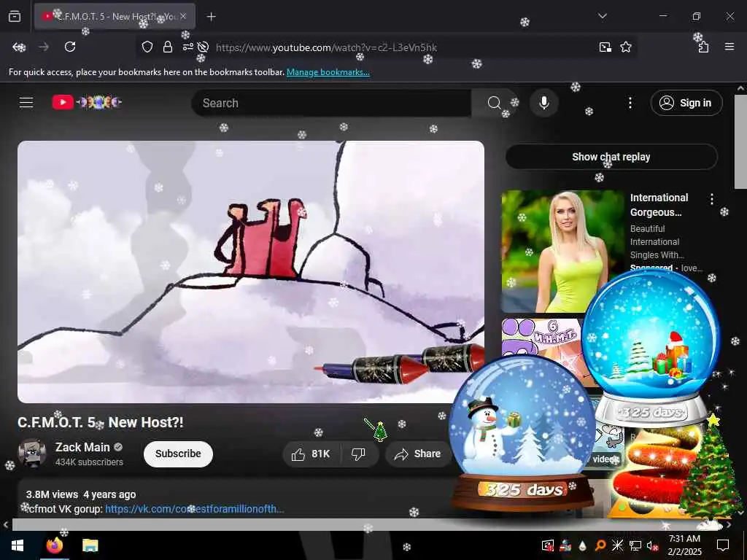
Task: Reload the current page
Action: [70, 47]
